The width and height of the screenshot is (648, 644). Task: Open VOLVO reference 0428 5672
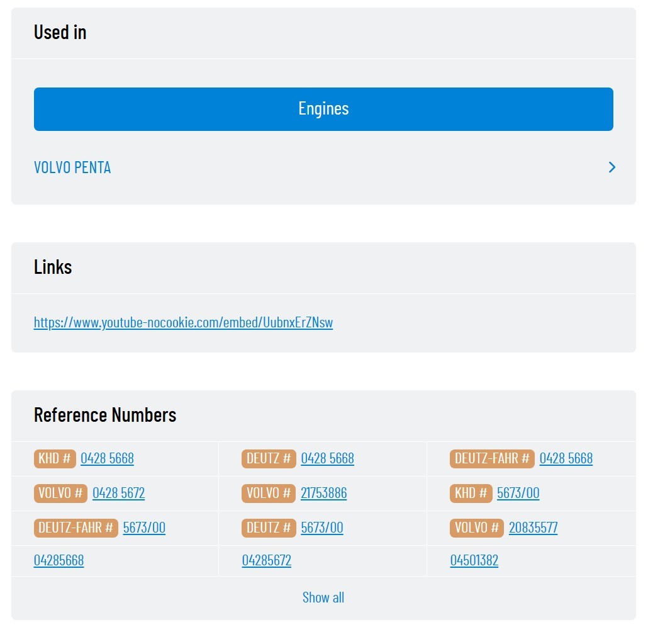pos(119,493)
